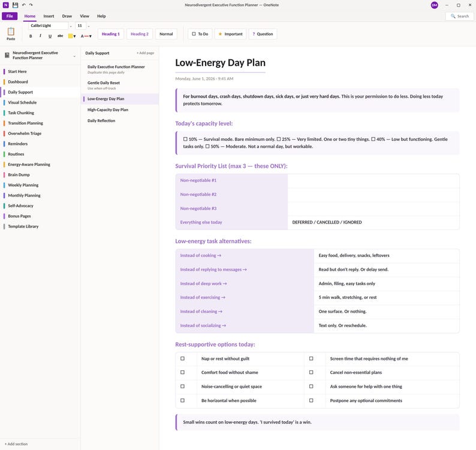Open the High-Capacity Day Plan page
The height and width of the screenshot is (450, 476).
(120, 110)
